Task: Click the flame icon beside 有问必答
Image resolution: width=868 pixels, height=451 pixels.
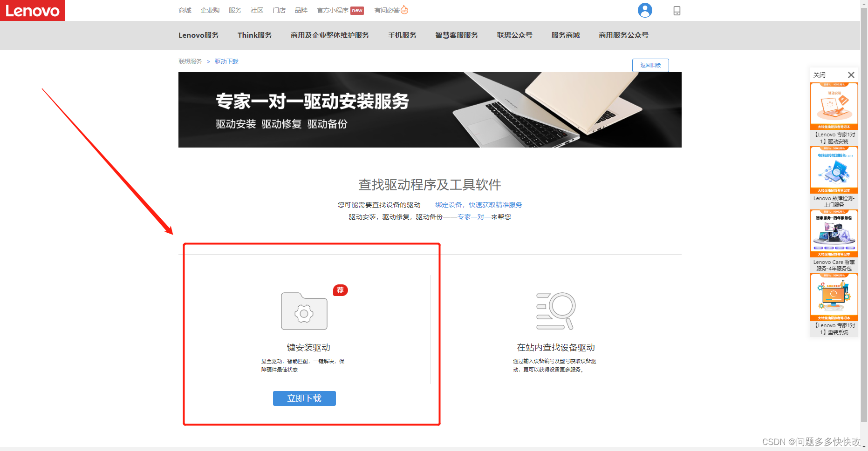Action: tap(404, 10)
